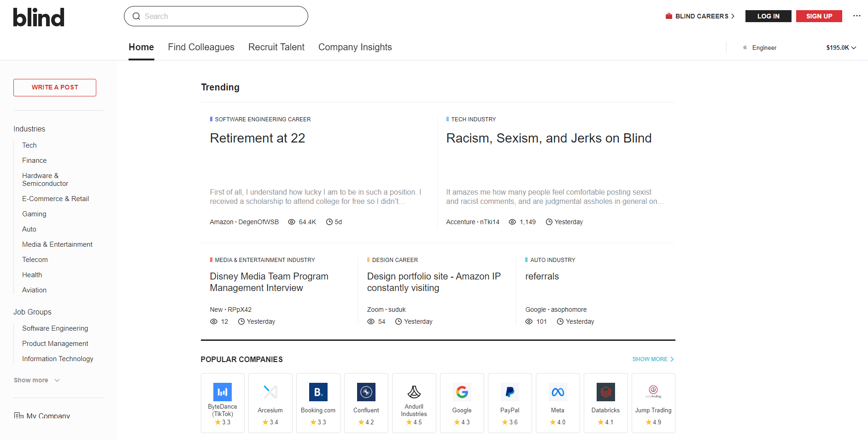The width and height of the screenshot is (868, 440).
Task: Click eye icon on Disney Media post
Action: pos(214,321)
